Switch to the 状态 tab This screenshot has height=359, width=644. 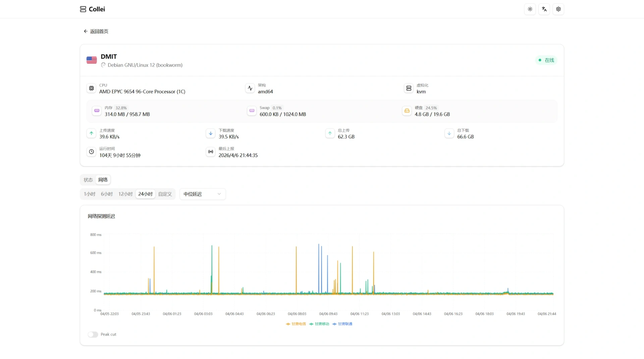pos(88,180)
